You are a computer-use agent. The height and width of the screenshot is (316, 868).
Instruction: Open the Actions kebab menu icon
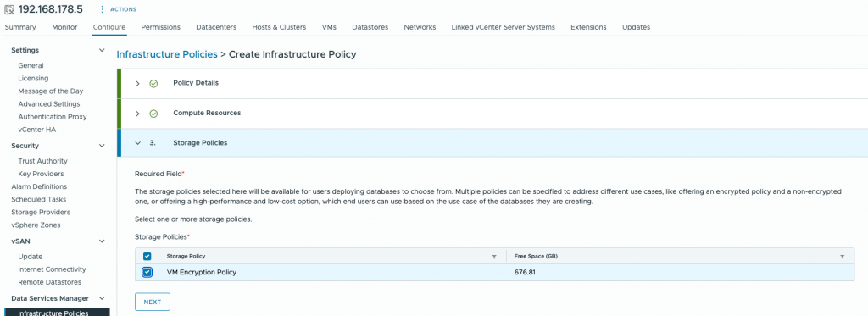click(x=103, y=9)
